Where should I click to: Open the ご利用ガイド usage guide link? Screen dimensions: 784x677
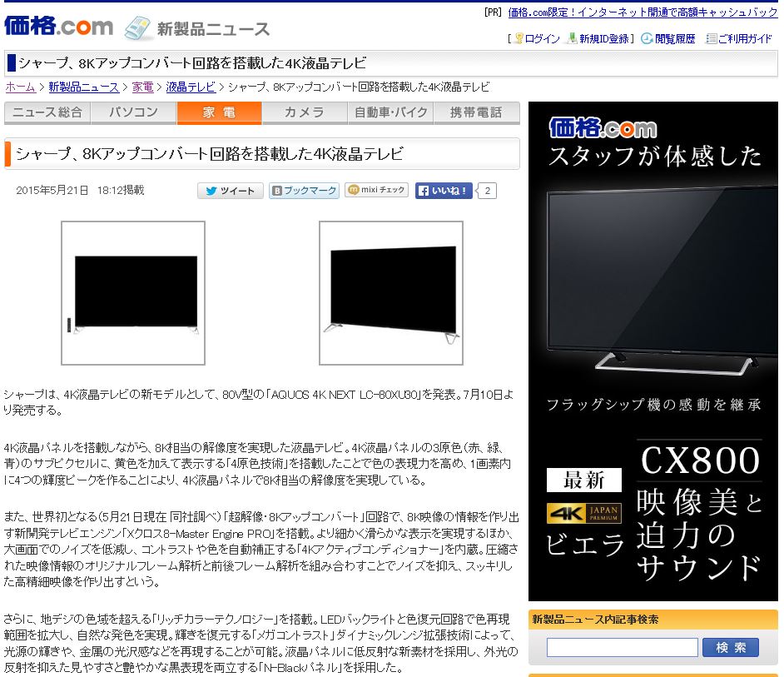point(745,38)
